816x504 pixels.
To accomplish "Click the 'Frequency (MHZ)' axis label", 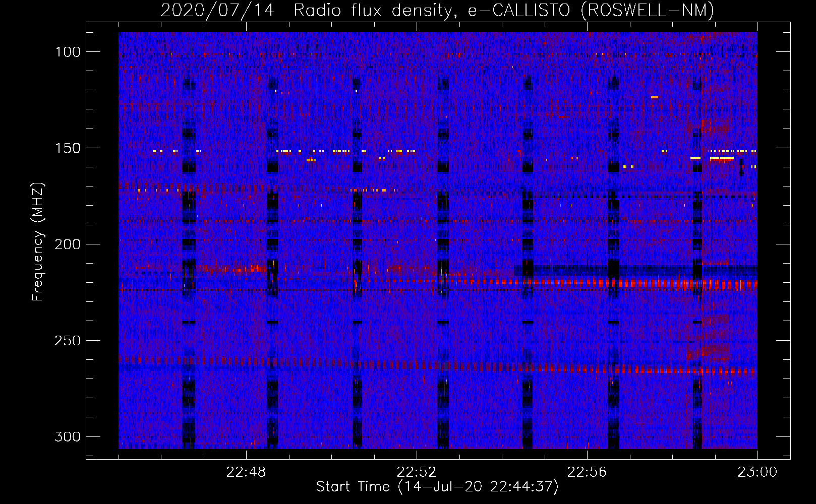I will [x=38, y=241].
